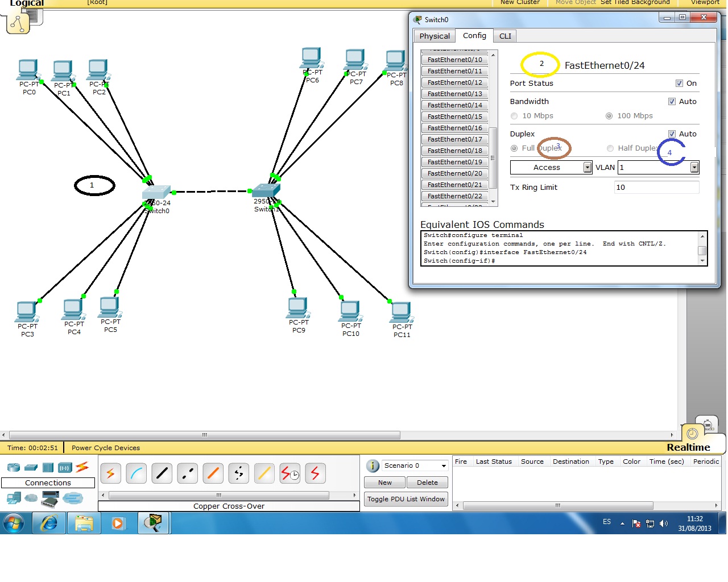Select the Console cable connection tool
Viewport: 728px width, 582px height.
136,473
